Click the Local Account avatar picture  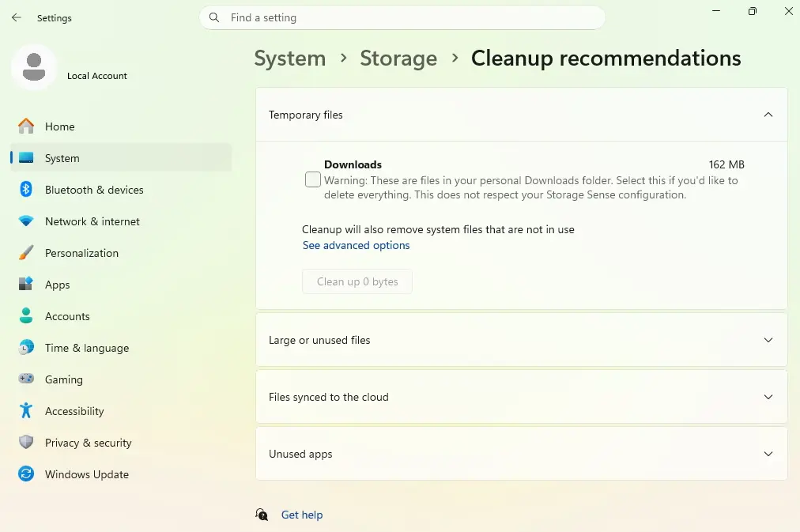click(34, 67)
